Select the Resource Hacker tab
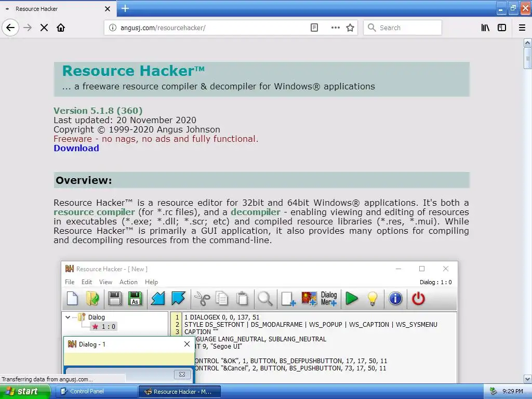 click(58, 9)
